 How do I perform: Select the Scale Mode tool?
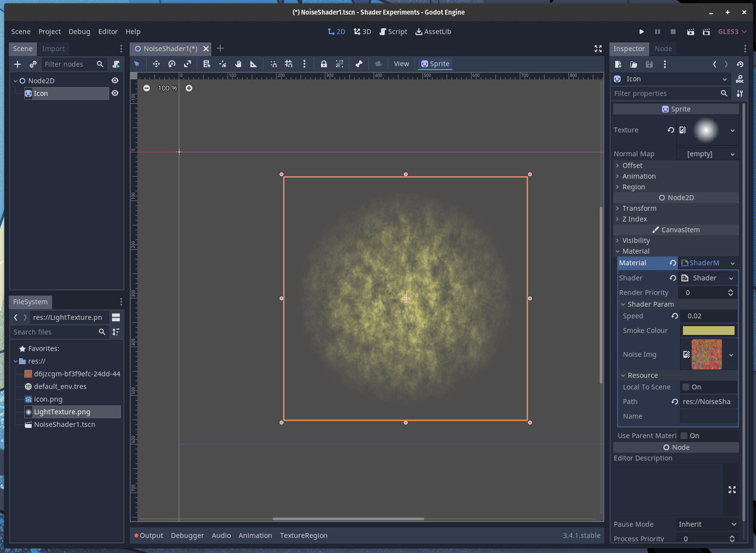(187, 64)
